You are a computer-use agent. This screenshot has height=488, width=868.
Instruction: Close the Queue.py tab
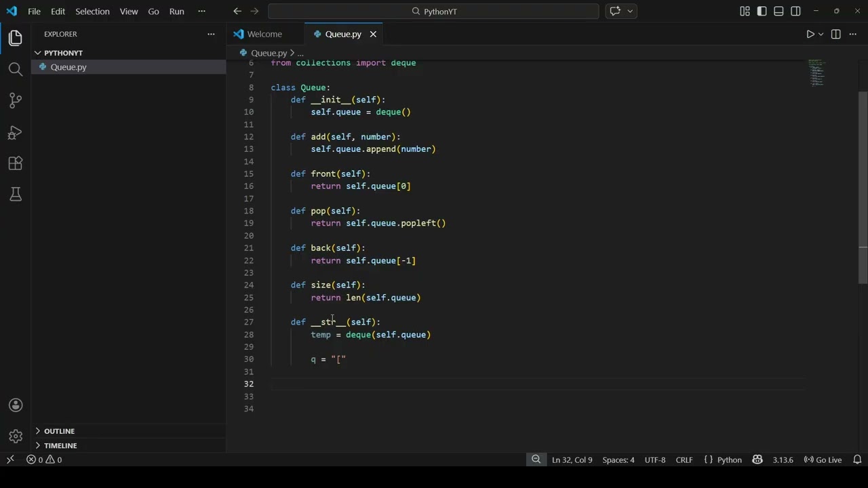[374, 34]
